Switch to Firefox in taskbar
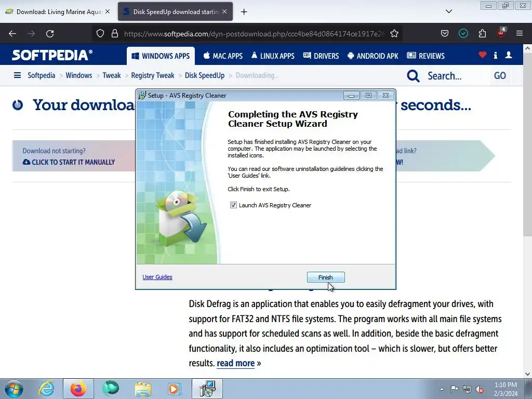Image resolution: width=532 pixels, height=399 pixels. pyautogui.click(x=78, y=389)
